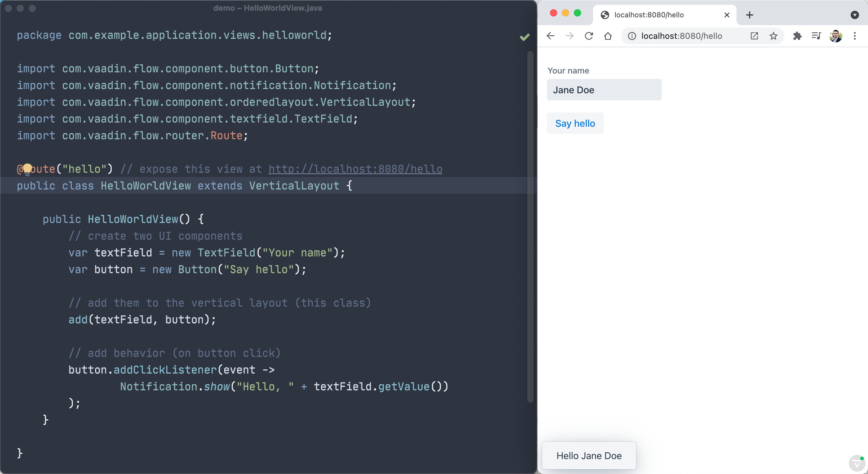
Task: Click the Hello Jane Doe notification popup
Action: click(x=588, y=455)
